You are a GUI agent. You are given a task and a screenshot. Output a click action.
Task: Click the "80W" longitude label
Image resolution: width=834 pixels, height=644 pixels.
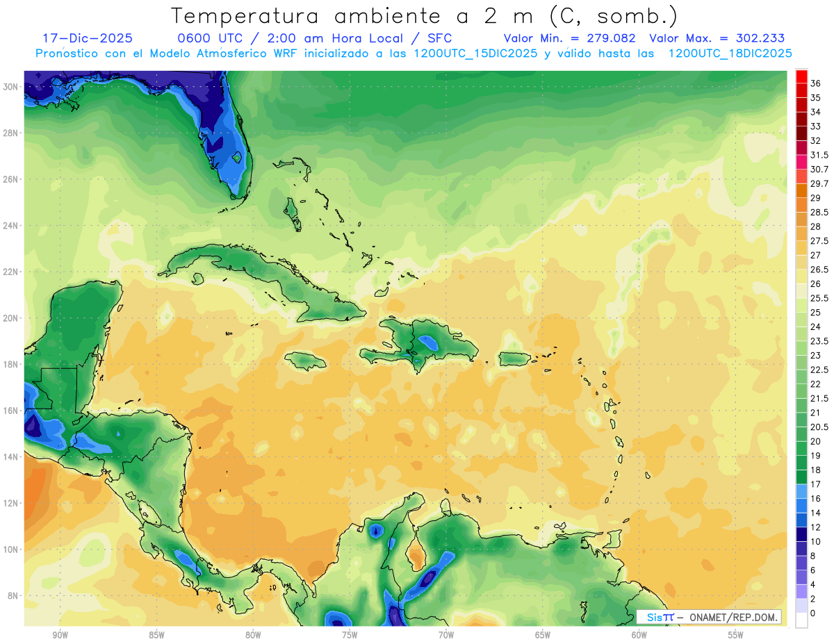click(x=253, y=636)
